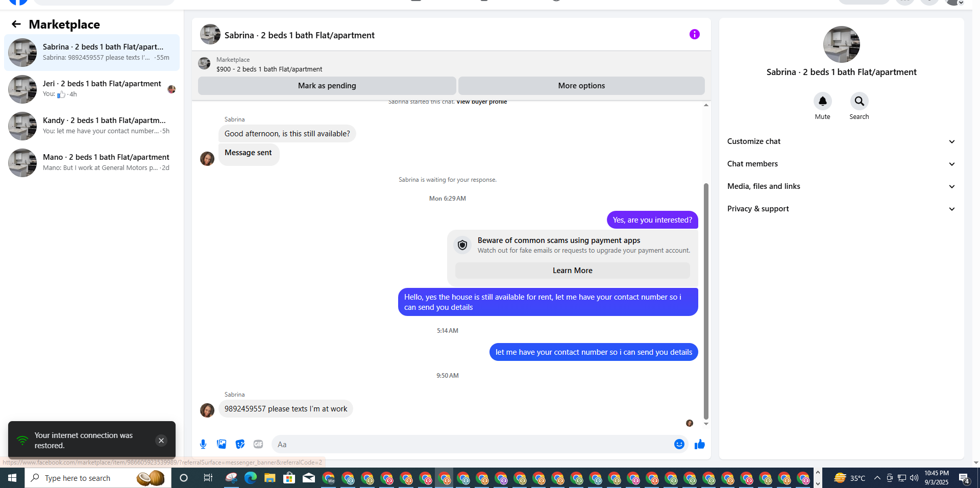This screenshot has width=980, height=488.
Task: Open Windows Start menu
Action: pos(12,478)
